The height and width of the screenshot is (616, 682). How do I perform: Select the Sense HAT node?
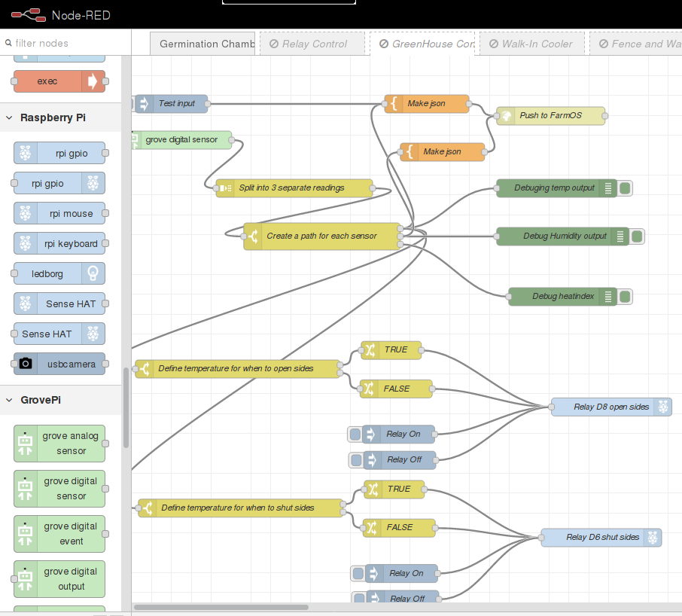[x=59, y=303]
